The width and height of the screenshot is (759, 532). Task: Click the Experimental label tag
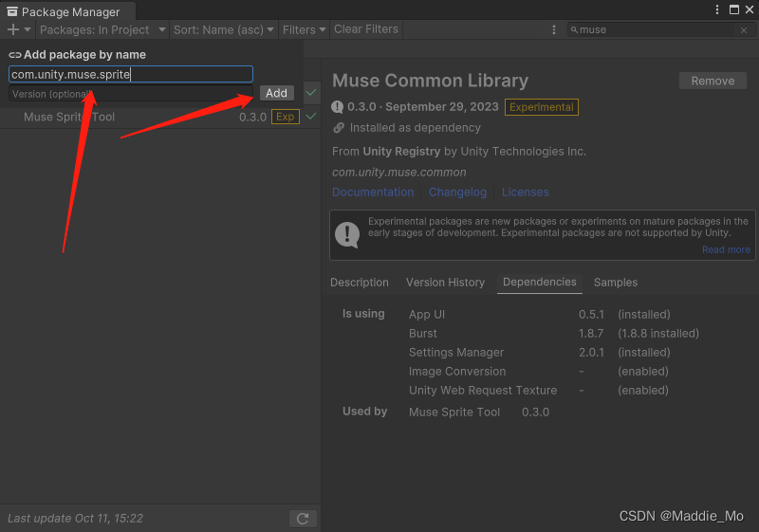(x=541, y=107)
